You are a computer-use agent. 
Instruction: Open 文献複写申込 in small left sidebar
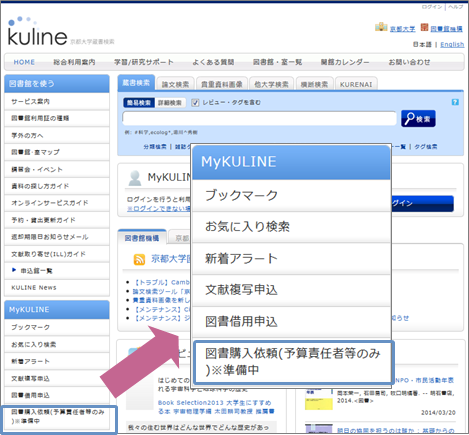coord(57,378)
